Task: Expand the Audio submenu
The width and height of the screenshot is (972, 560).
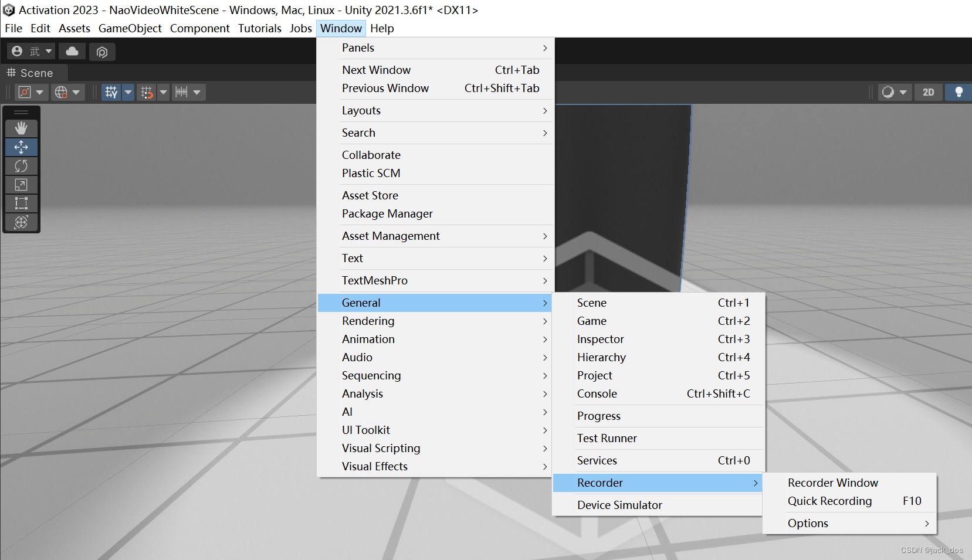Action: pos(435,357)
